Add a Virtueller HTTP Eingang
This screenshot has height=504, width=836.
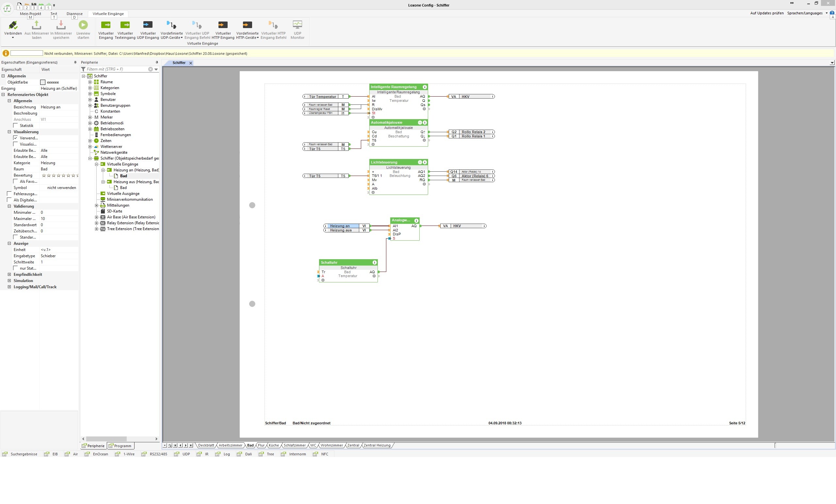pyautogui.click(x=223, y=25)
